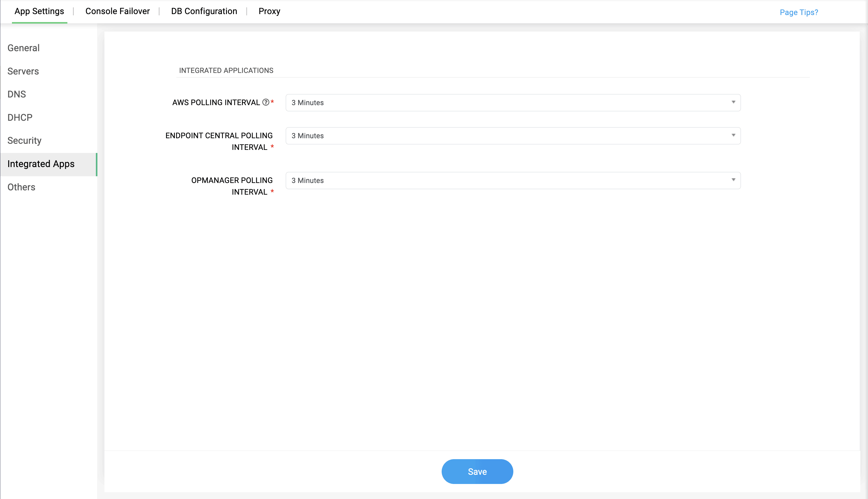Open the Page Tips link

click(798, 12)
